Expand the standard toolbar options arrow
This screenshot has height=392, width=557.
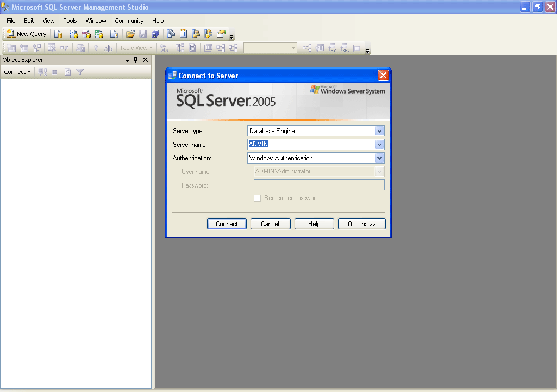click(x=231, y=36)
